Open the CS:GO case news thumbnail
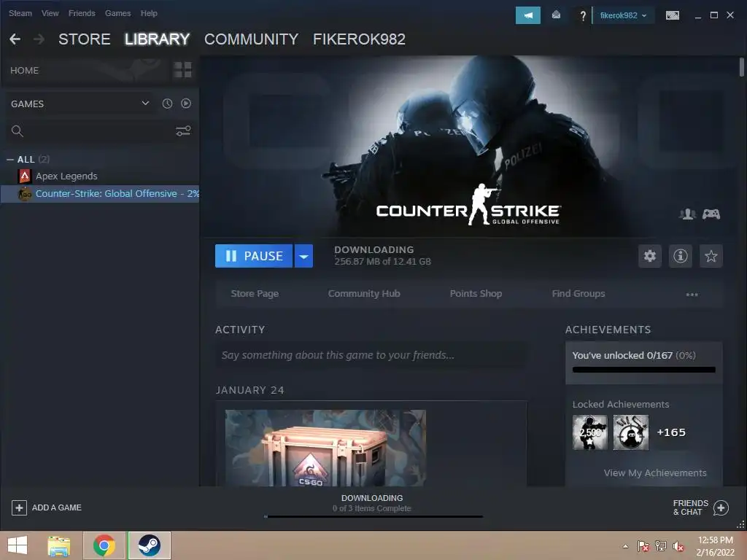Viewport: 747px width, 560px height. click(x=325, y=448)
